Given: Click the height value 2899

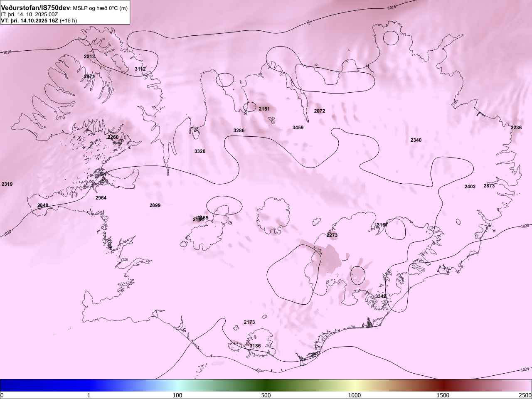Looking at the screenshot, I should point(155,205).
